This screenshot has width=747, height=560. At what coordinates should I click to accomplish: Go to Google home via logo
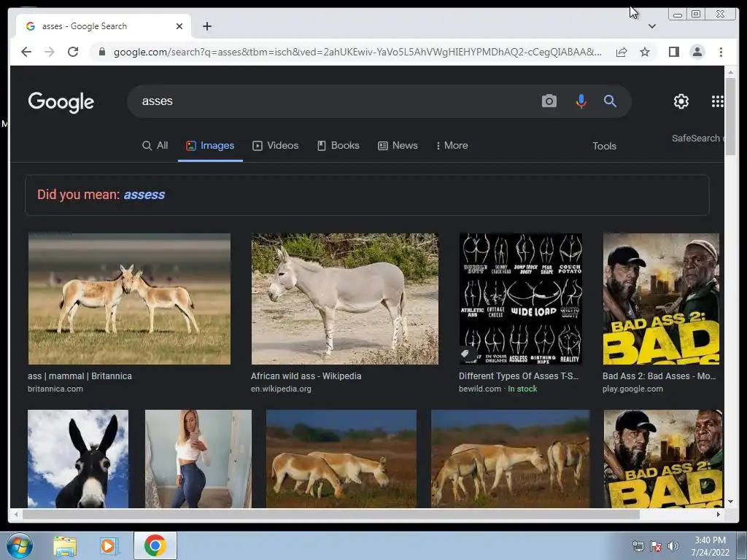click(61, 102)
